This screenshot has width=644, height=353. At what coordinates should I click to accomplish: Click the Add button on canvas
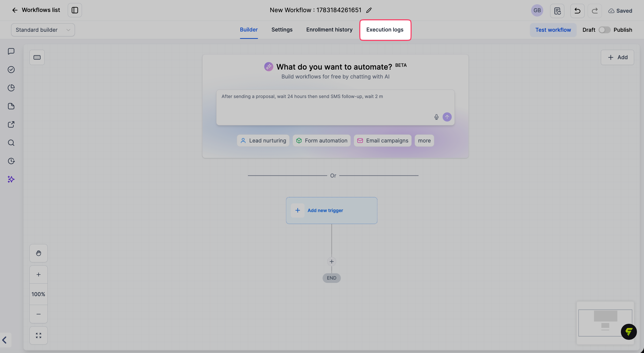pyautogui.click(x=617, y=57)
